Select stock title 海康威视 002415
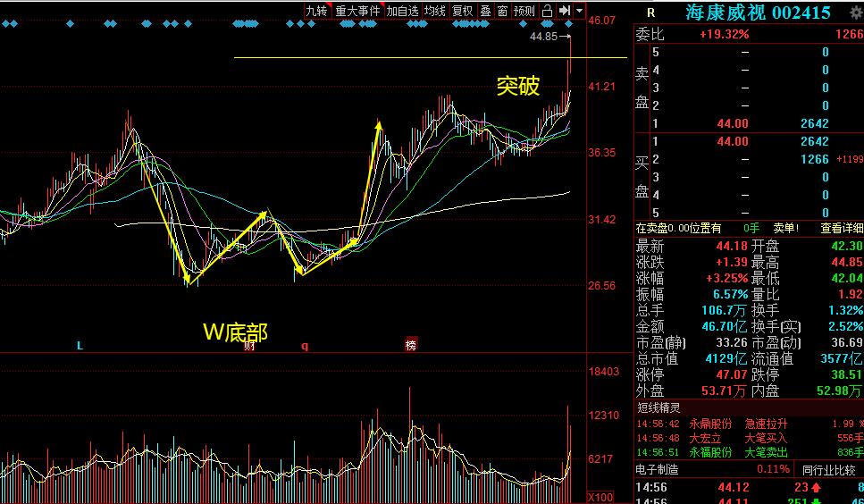The height and width of the screenshot is (504, 864). (x=758, y=13)
